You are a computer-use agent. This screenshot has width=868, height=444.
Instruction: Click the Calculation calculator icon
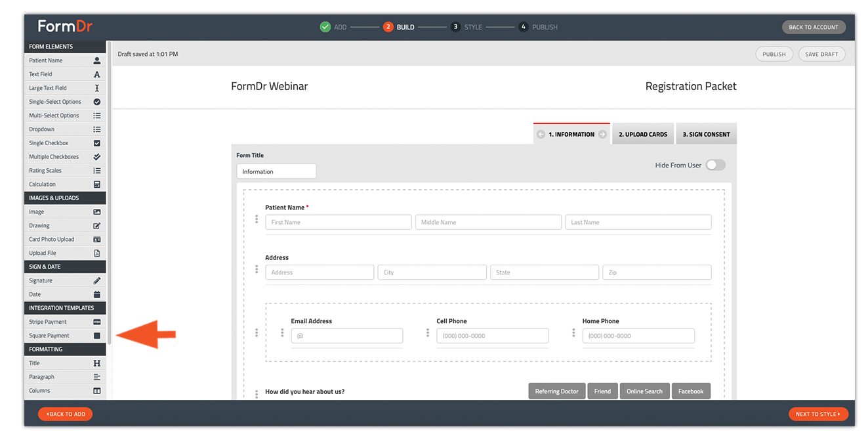[97, 185]
